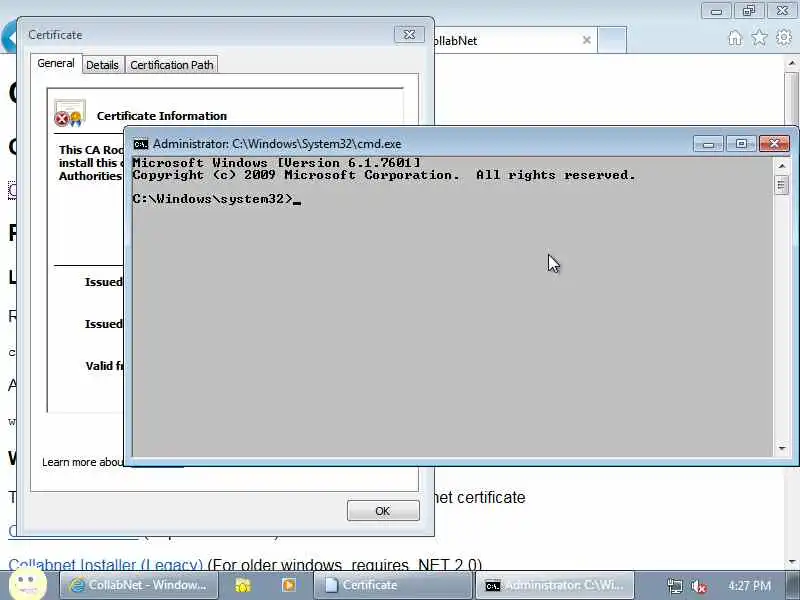Open the media player taskbar icon
The image size is (800, 600).
point(289,585)
